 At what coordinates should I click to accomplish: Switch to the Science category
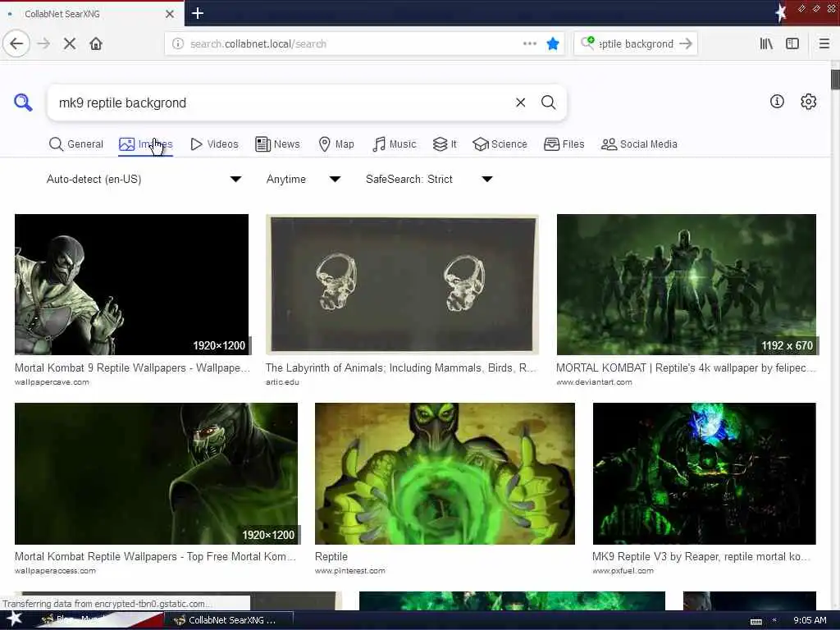(500, 144)
